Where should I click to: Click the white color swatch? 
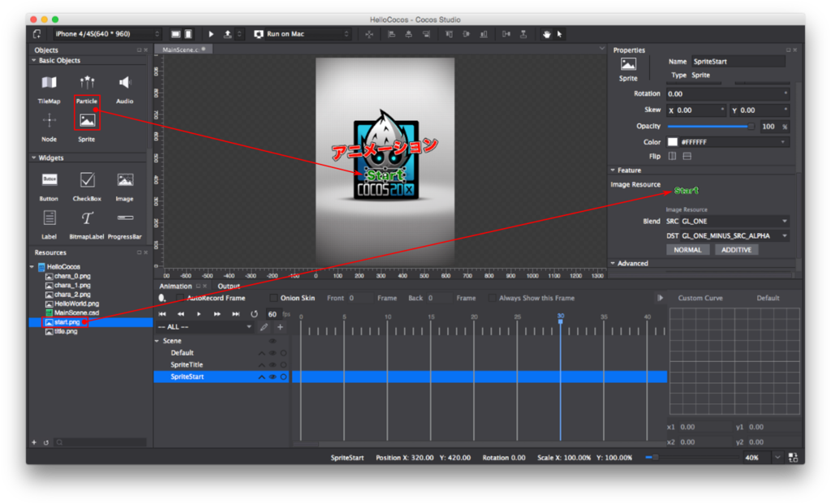pos(673,142)
